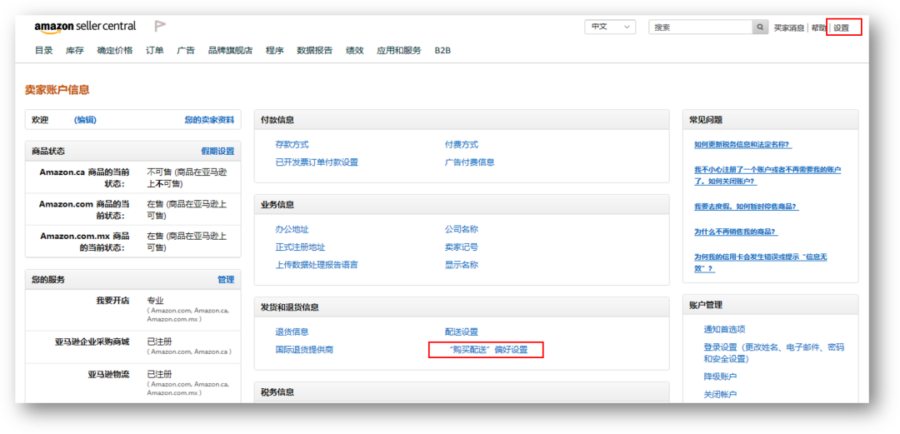
Task: Open 关闭账户 link
Action: [x=720, y=395]
